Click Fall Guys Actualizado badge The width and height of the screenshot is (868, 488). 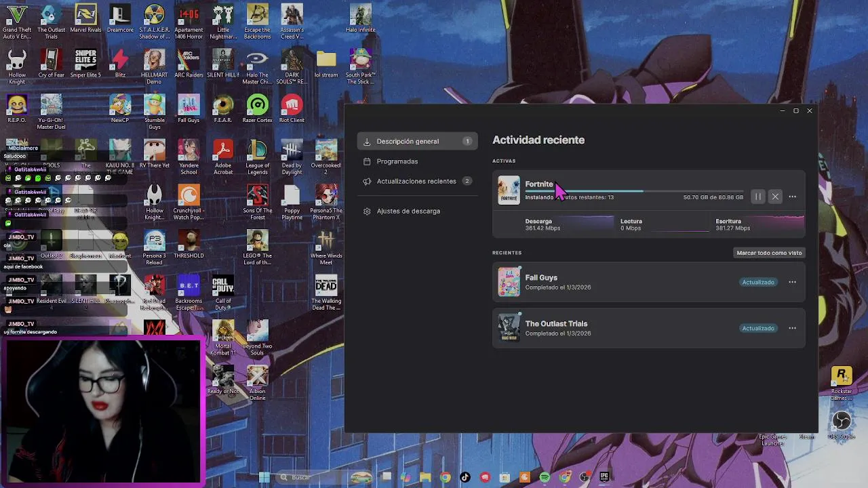click(757, 282)
